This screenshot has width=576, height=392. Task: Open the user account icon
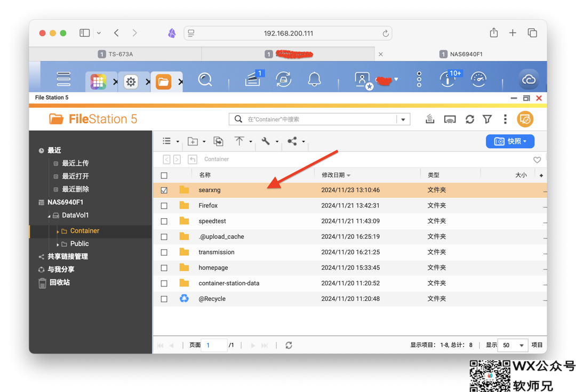[x=363, y=80]
